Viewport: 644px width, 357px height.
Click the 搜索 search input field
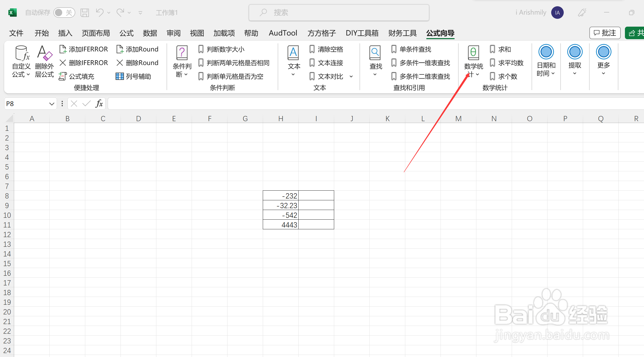point(339,13)
